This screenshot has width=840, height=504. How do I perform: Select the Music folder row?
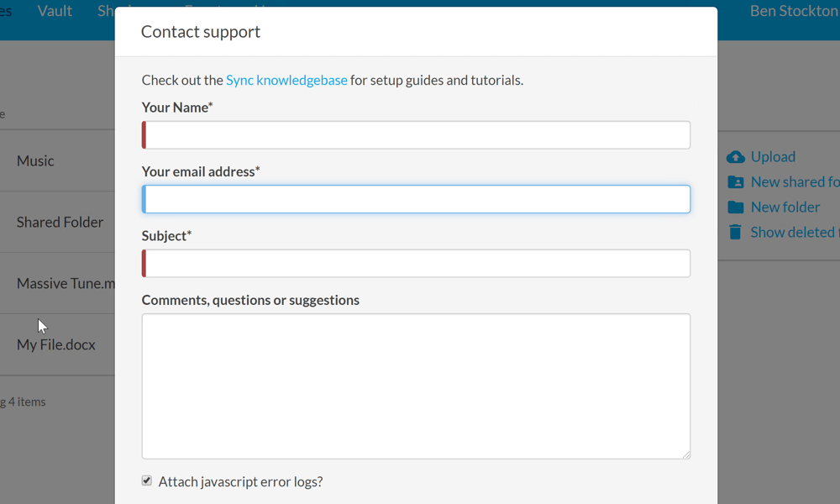(35, 160)
